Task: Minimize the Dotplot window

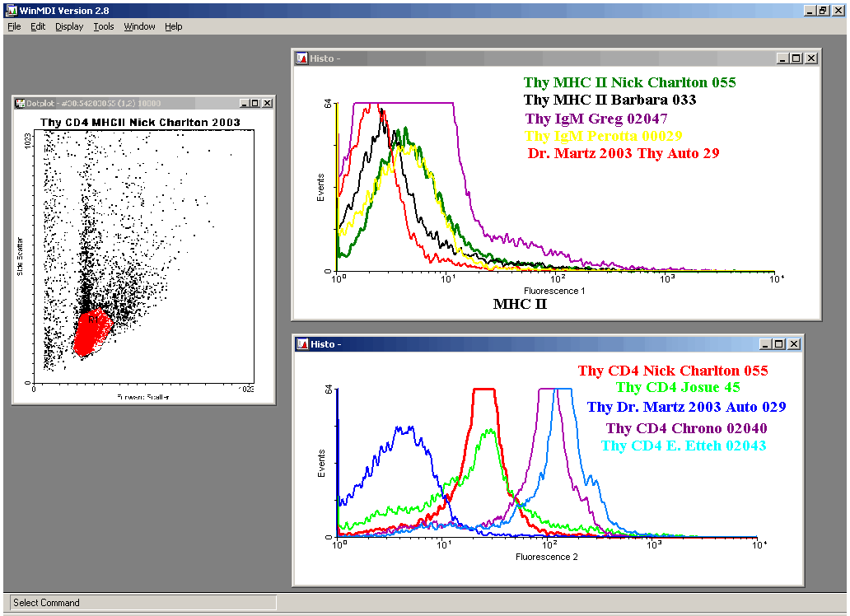Action: [244, 103]
